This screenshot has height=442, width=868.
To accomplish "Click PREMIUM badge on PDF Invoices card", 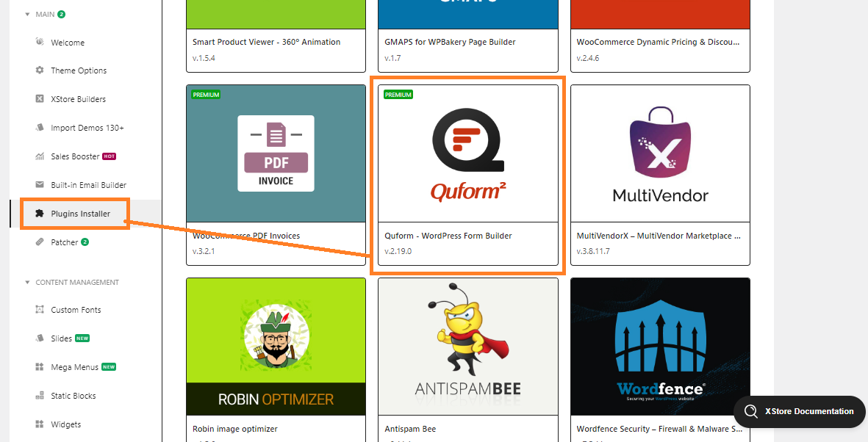I will [207, 95].
